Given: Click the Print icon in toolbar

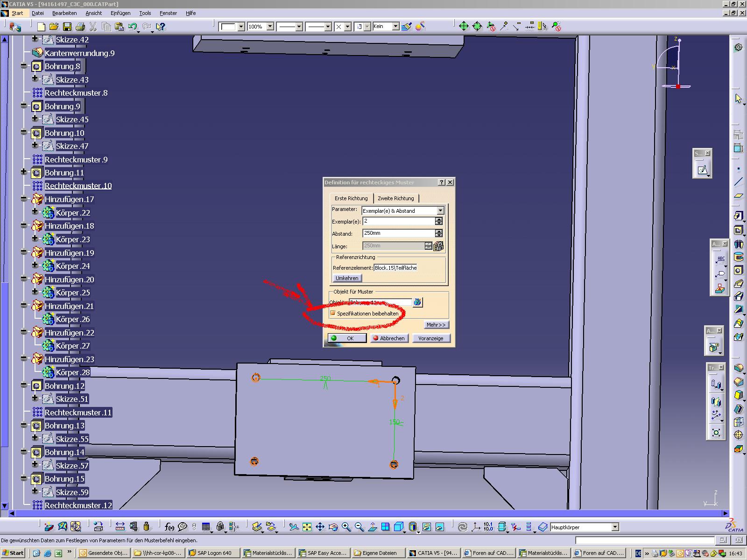Looking at the screenshot, I should (x=80, y=27).
